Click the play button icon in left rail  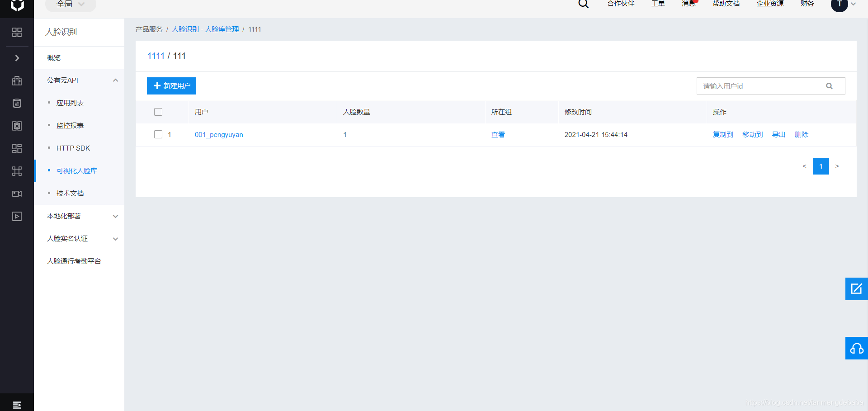pos(17,216)
